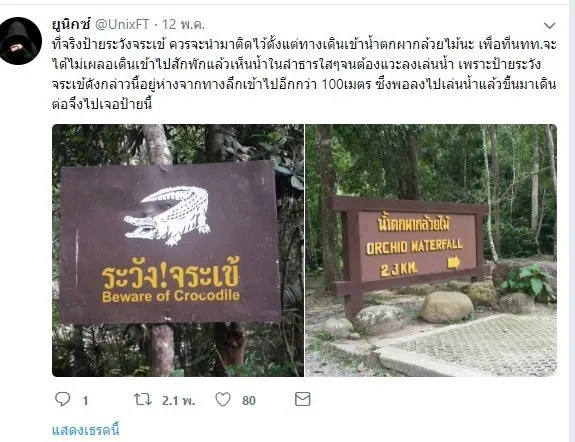Open the 12 พ.ค. timestamp permalink
575x442 pixels.
[x=183, y=25]
